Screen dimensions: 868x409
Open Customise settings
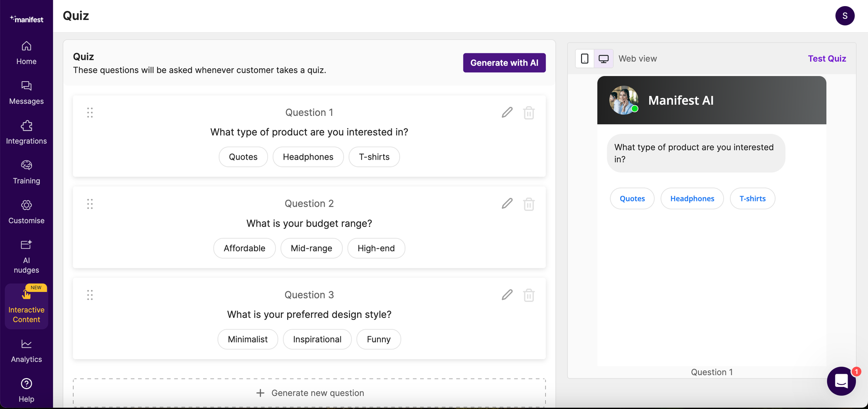tap(26, 211)
